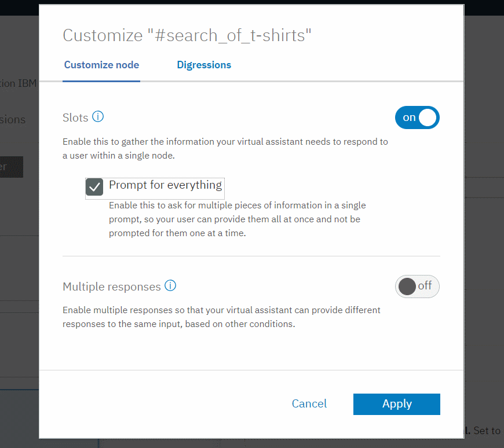The width and height of the screenshot is (504, 448).
Task: Toggle Slots off
Action: (417, 117)
